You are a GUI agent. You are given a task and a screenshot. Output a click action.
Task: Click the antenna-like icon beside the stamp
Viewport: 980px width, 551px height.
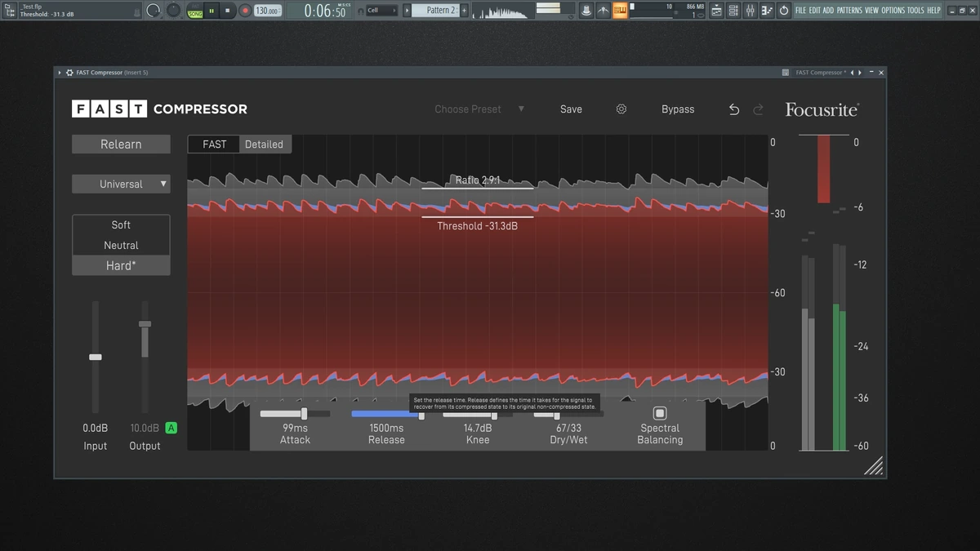click(x=604, y=11)
